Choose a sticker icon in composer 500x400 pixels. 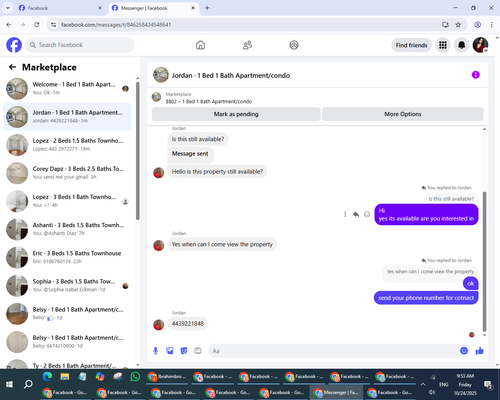[x=184, y=351]
